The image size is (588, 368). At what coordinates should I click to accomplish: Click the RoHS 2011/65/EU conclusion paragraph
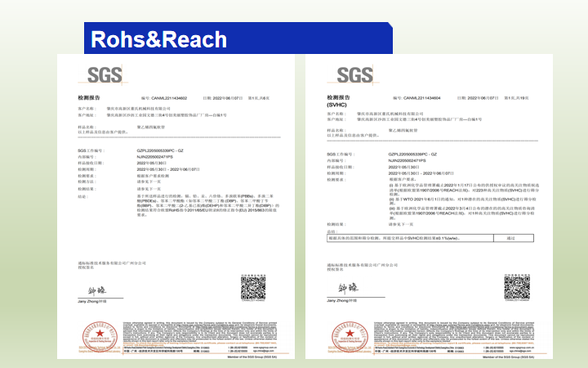pos(207,206)
